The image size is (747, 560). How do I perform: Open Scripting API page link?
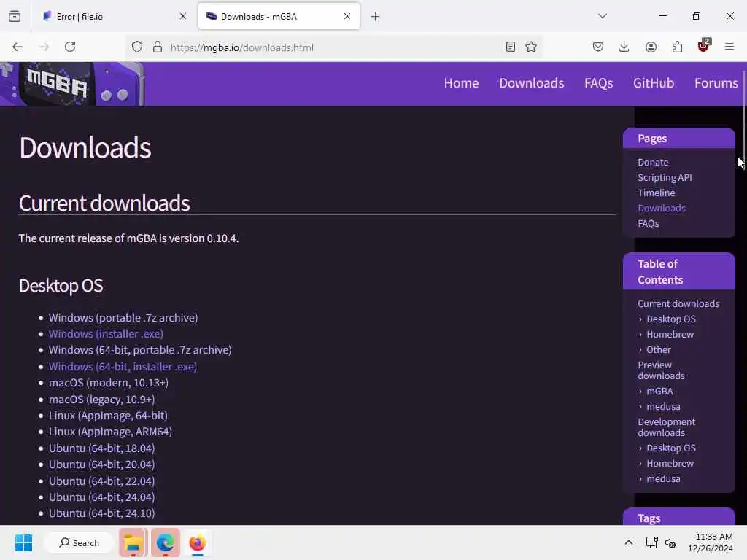point(665,177)
